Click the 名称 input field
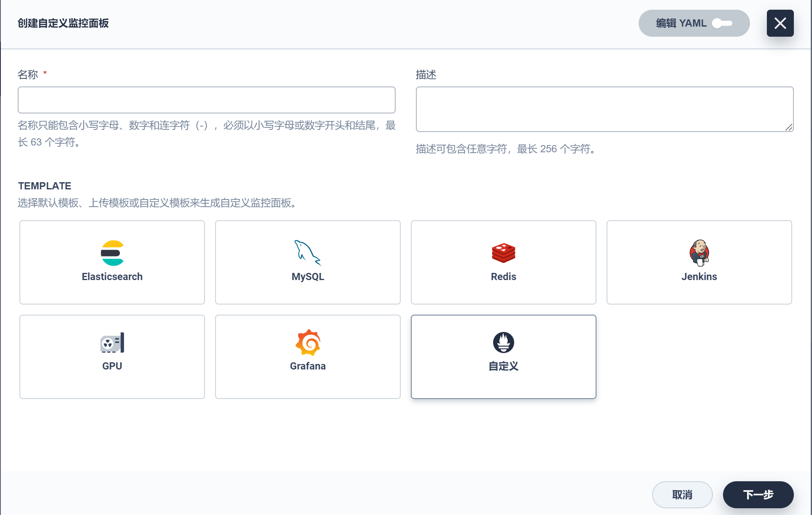Screen dimensions: 812x515 (207, 100)
